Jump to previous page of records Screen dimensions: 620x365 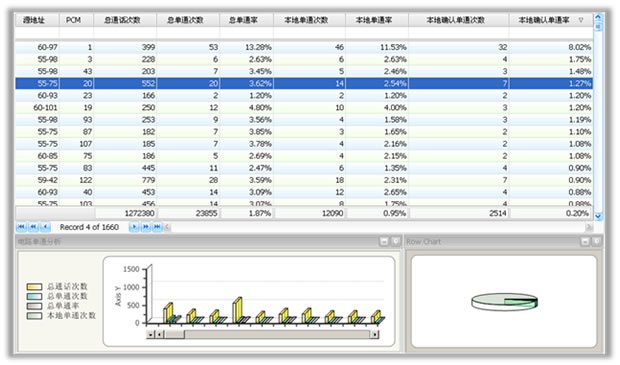click(x=33, y=227)
